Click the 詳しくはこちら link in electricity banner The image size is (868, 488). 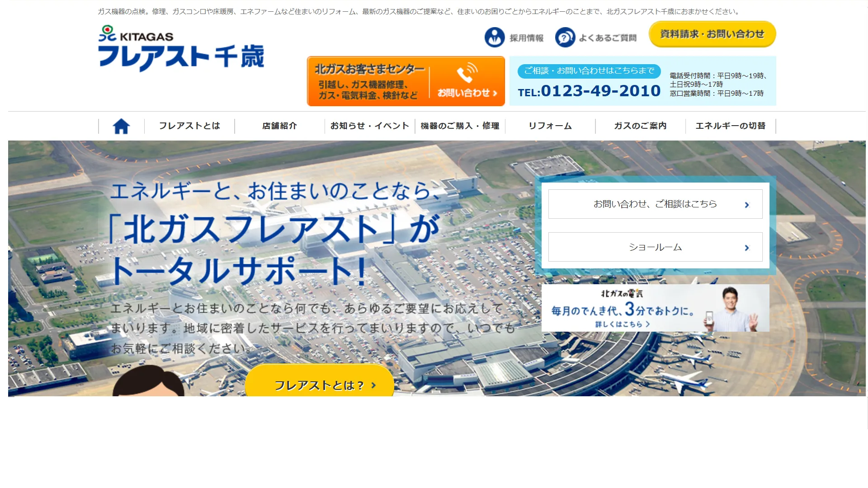click(622, 324)
